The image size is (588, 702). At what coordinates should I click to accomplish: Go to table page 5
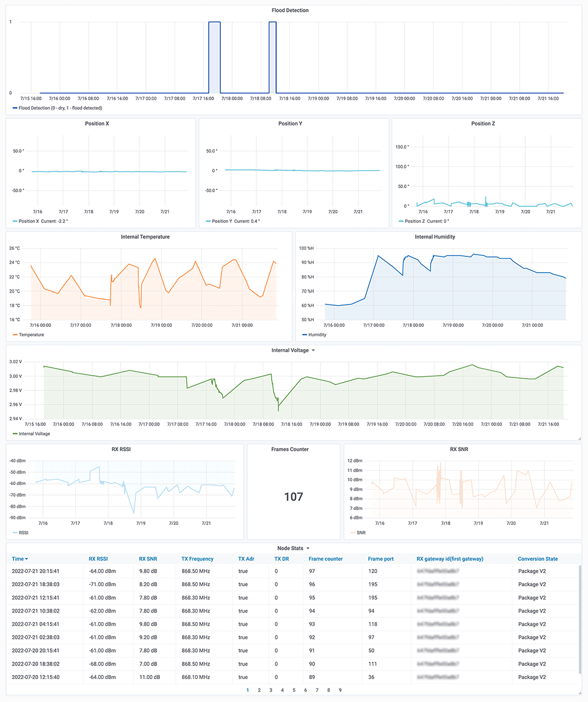(x=294, y=690)
